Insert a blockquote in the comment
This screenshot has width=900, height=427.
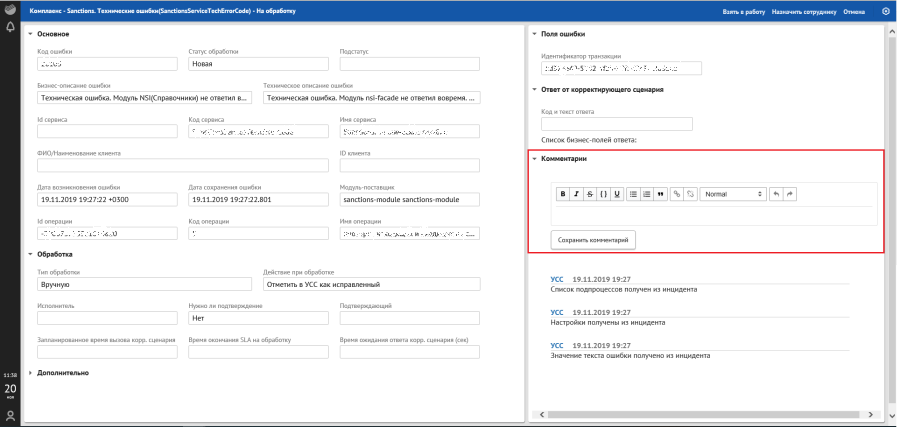point(661,194)
